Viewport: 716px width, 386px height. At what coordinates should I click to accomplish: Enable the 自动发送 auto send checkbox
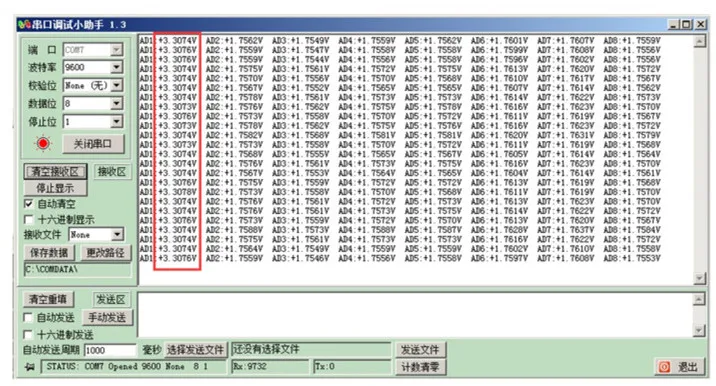tap(28, 317)
